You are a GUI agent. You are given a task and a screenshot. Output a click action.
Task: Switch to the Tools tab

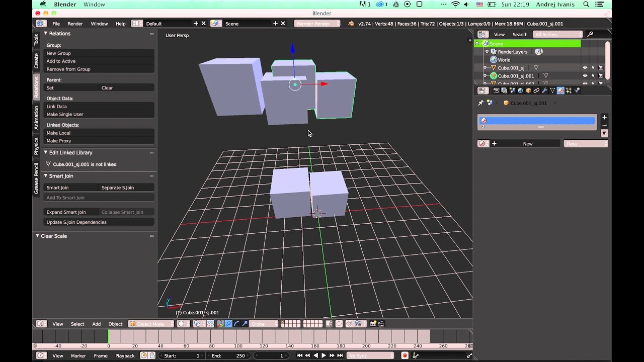[36, 40]
